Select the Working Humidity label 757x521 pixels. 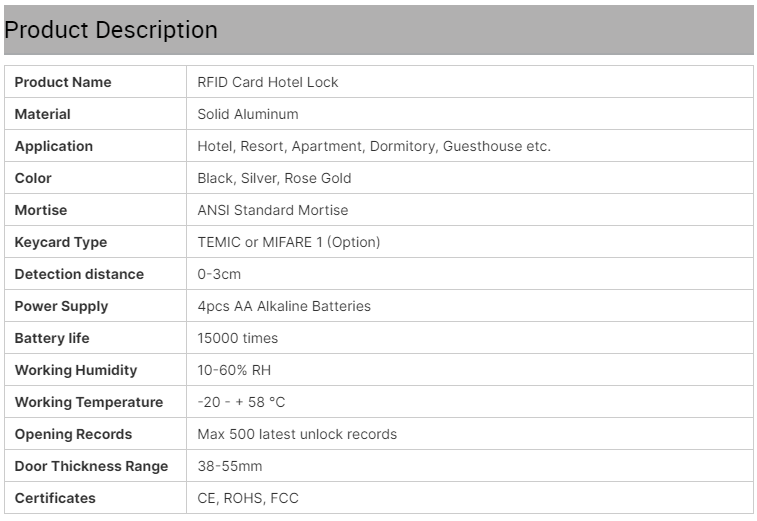click(x=76, y=370)
